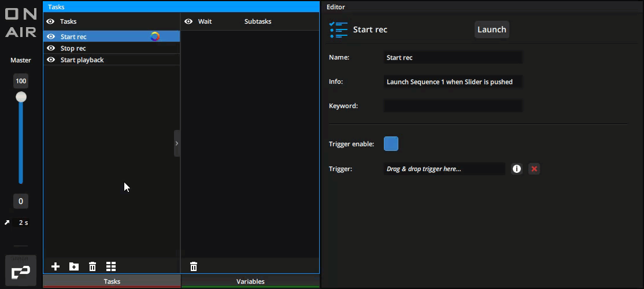This screenshot has height=289, width=644.
Task: Toggle eye icon for Start playback
Action: click(51, 60)
